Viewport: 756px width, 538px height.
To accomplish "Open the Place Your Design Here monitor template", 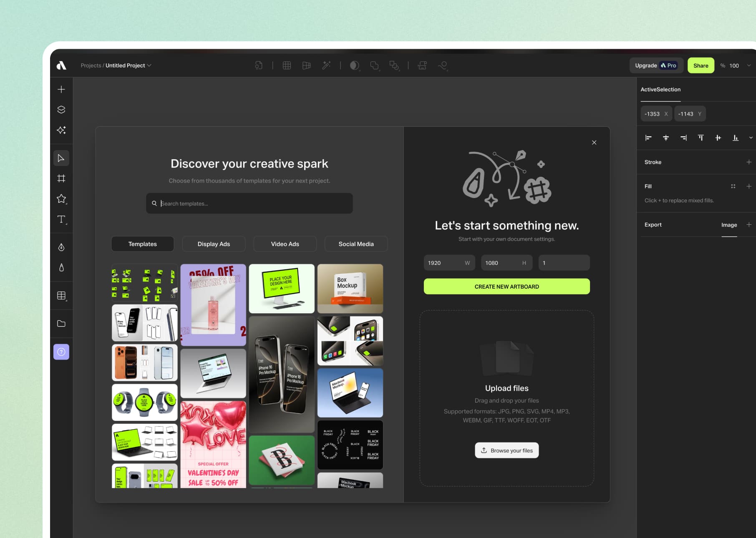I will 282,289.
